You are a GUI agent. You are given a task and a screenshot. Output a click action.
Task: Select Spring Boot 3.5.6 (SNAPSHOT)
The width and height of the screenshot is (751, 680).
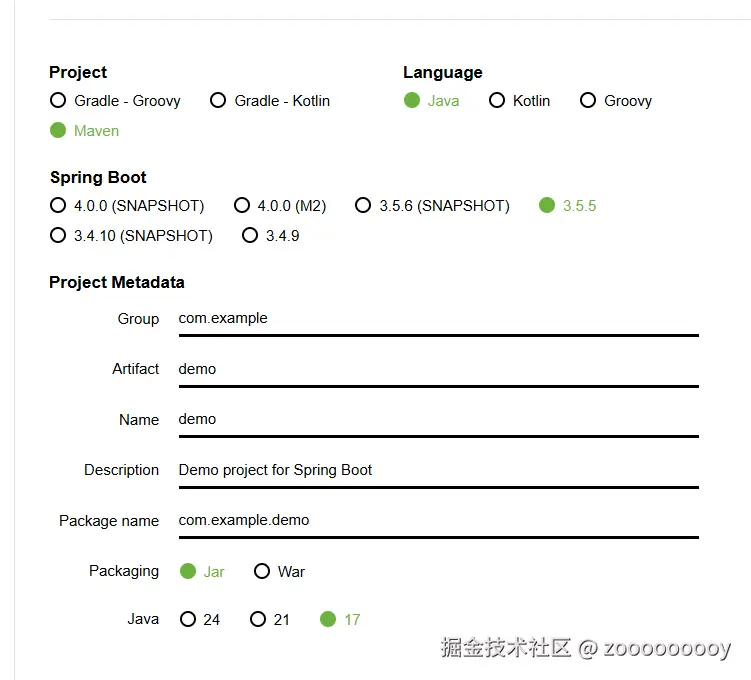pyautogui.click(x=363, y=206)
